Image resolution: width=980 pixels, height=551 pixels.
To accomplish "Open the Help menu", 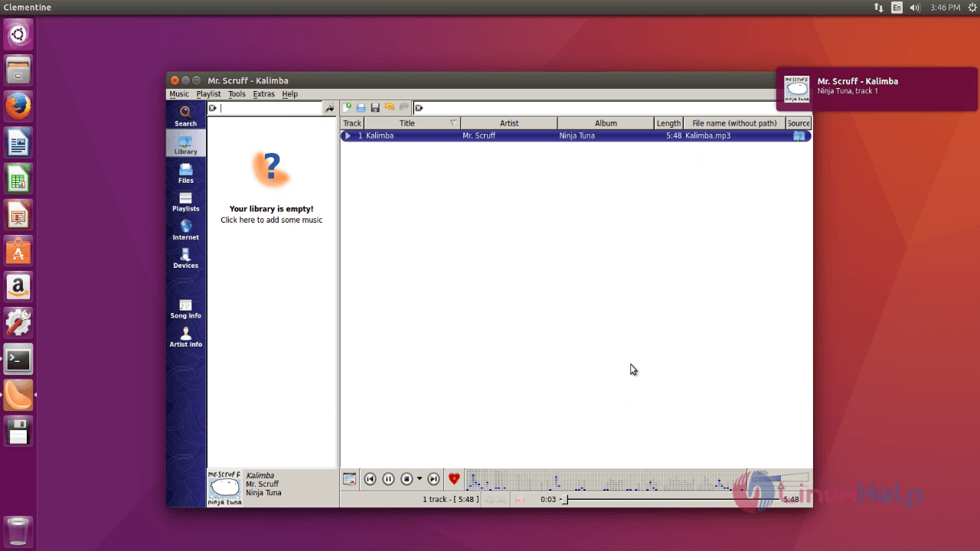I will 289,94.
